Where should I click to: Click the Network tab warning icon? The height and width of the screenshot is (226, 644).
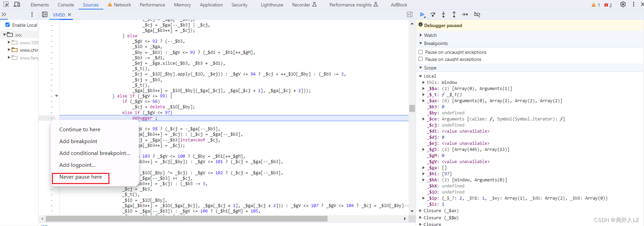[110, 5]
